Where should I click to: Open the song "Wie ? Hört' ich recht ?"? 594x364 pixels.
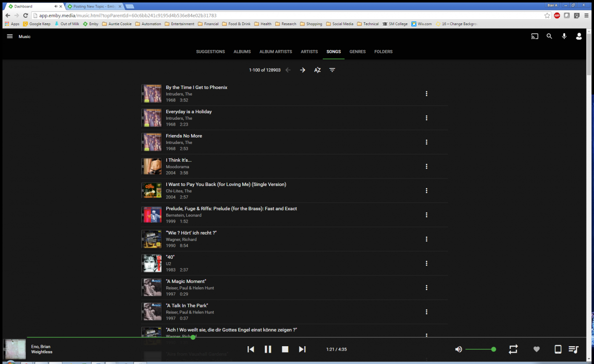[x=191, y=233]
